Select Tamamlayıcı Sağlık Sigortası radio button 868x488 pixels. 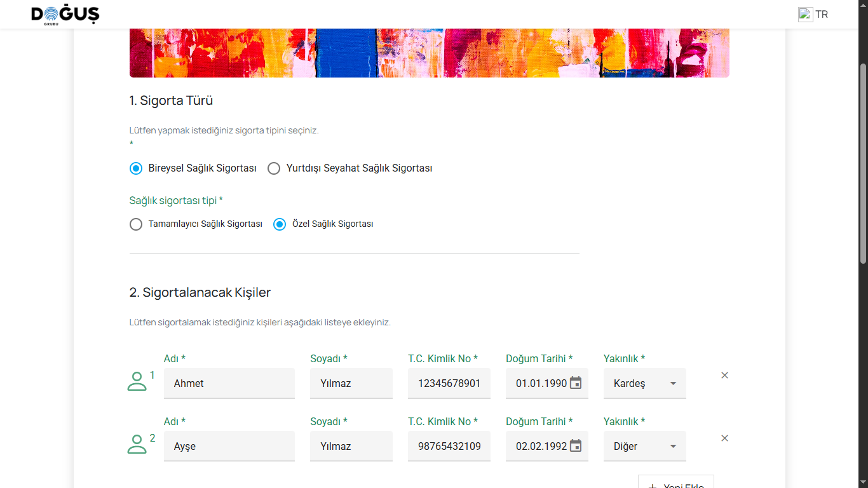(x=136, y=224)
